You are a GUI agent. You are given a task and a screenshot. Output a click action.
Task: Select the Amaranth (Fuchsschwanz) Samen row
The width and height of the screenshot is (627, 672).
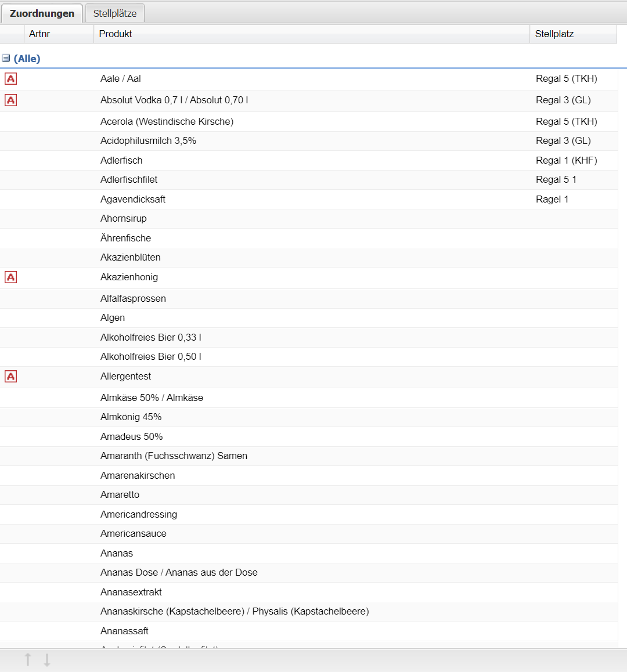point(174,456)
